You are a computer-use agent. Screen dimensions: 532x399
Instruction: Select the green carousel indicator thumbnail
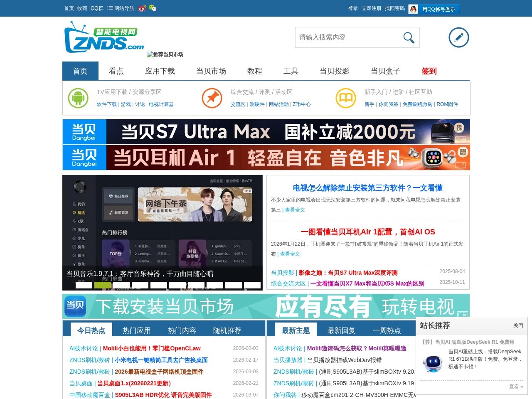103,285
